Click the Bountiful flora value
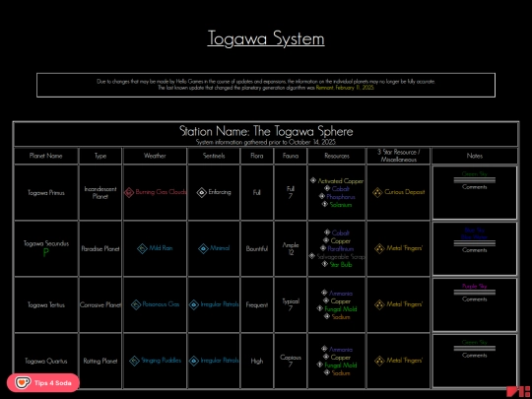The image size is (532, 399). 257,248
